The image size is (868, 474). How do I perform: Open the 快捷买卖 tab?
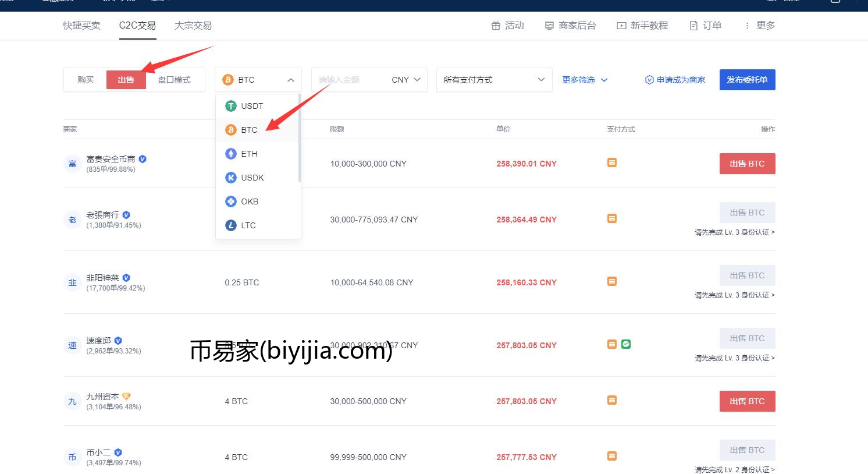coord(82,26)
